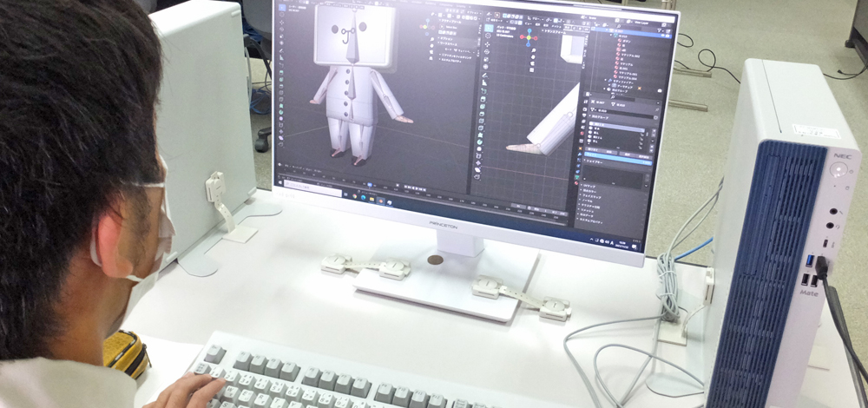This screenshot has width=868, height=408.
Task: Adjust the blue ウェイト weight slider
Action: pyautogui.click(x=618, y=158)
